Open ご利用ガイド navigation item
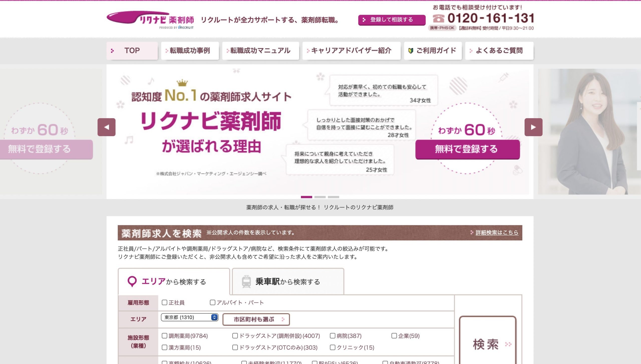This screenshot has width=641, height=364. click(x=433, y=51)
